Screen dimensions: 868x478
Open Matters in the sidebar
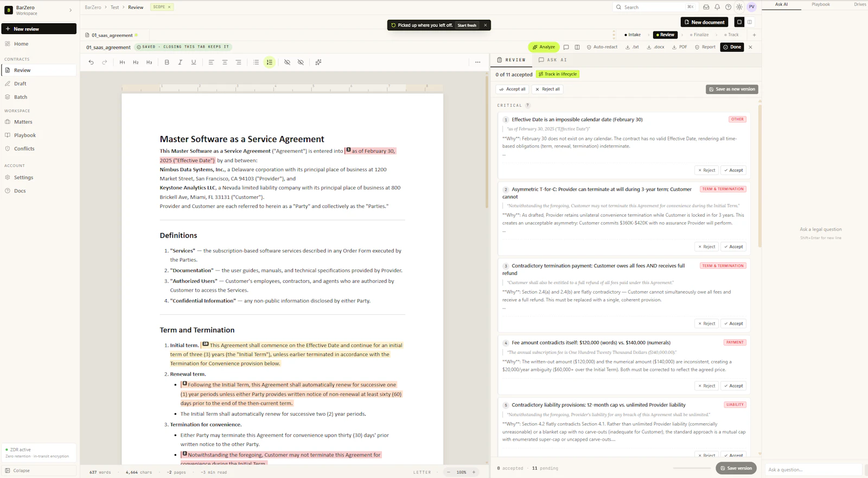39,122
